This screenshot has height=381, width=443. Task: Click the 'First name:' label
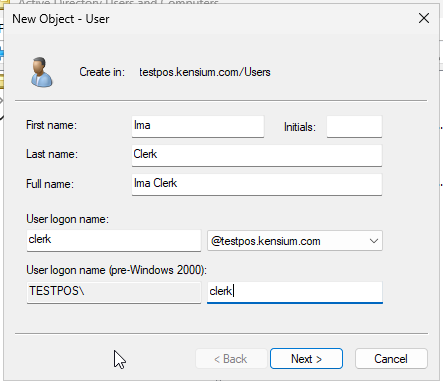coord(51,125)
